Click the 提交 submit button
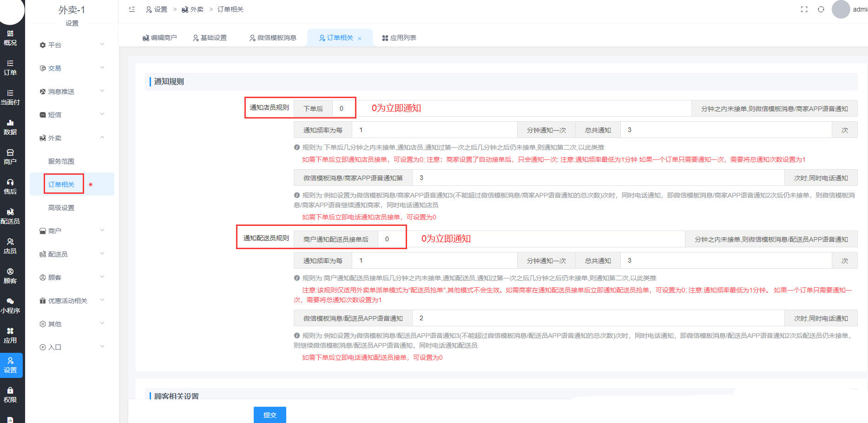Viewport: 868px width, 423px height. click(x=270, y=415)
